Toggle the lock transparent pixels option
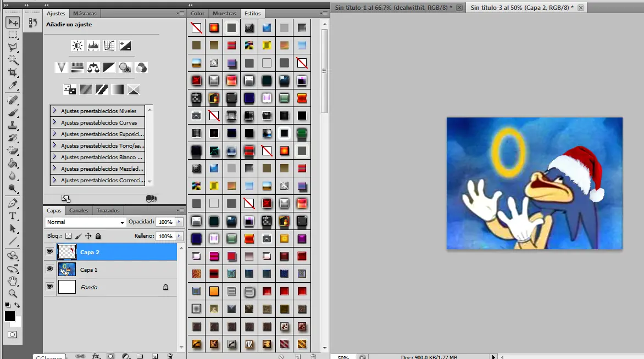 point(68,236)
